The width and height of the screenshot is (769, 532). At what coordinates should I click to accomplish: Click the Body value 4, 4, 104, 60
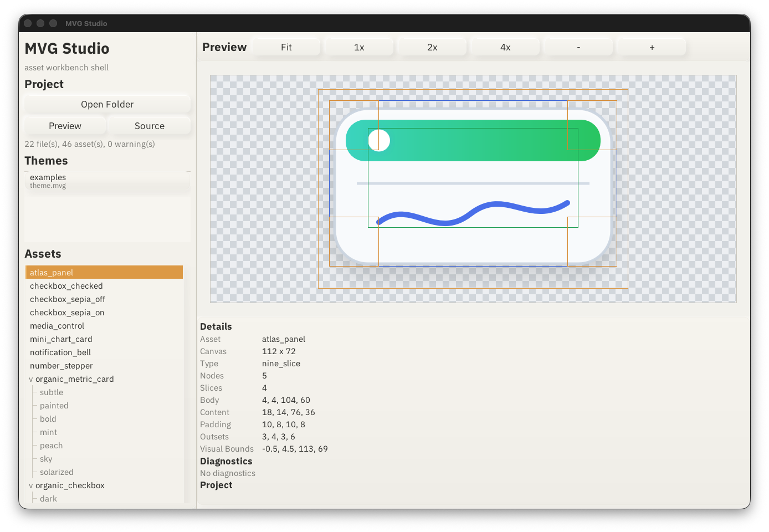[286, 400]
